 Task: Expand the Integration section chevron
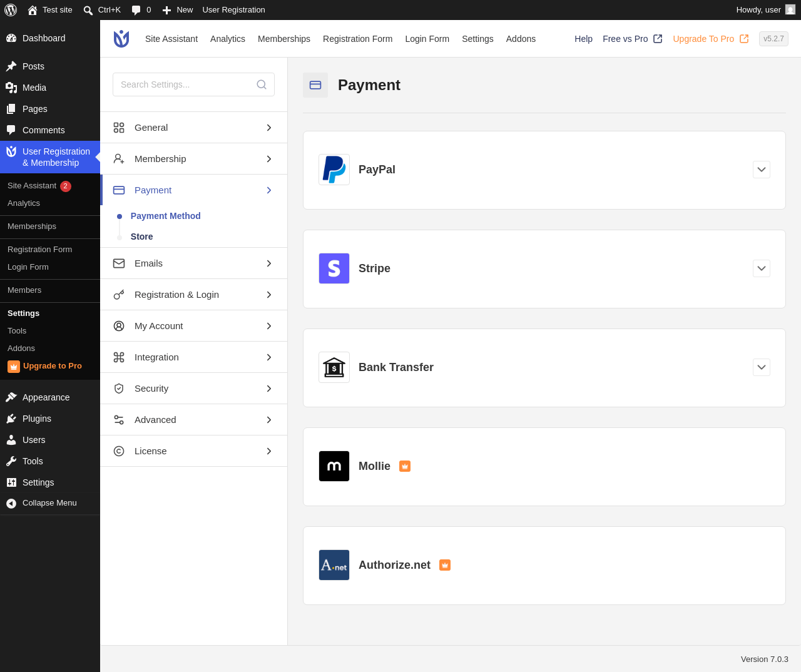269,357
